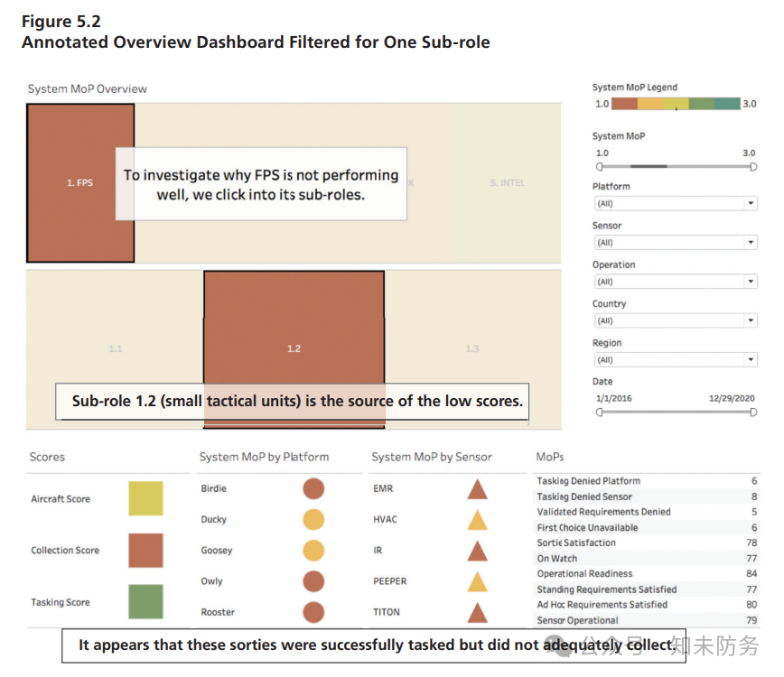784x677 pixels.
Task: Click the System MoP slider right handle
Action: tap(753, 166)
